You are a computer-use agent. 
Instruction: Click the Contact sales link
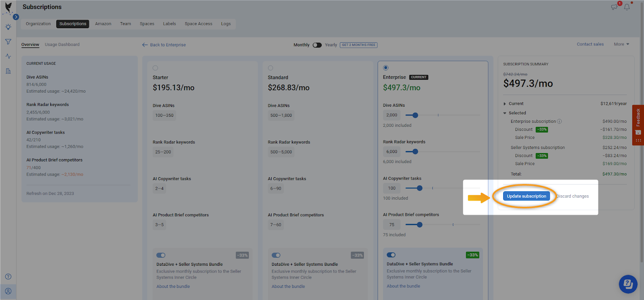590,44
